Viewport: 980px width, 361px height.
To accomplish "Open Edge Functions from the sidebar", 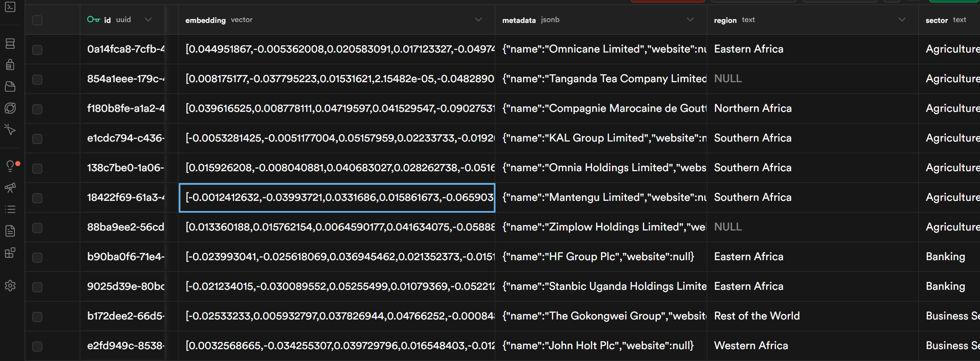I will tap(10, 108).
